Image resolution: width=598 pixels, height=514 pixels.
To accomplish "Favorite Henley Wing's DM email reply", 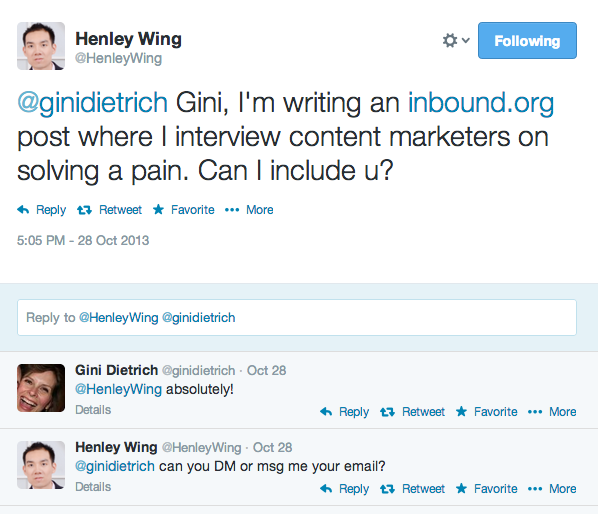I will (487, 489).
